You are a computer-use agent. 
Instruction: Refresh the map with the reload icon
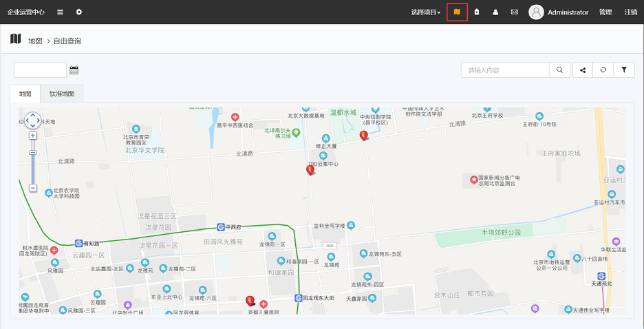[603, 70]
